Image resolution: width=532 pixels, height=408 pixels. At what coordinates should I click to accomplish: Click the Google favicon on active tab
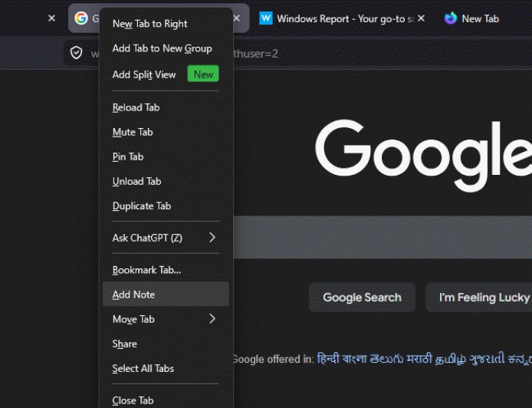tap(81, 18)
